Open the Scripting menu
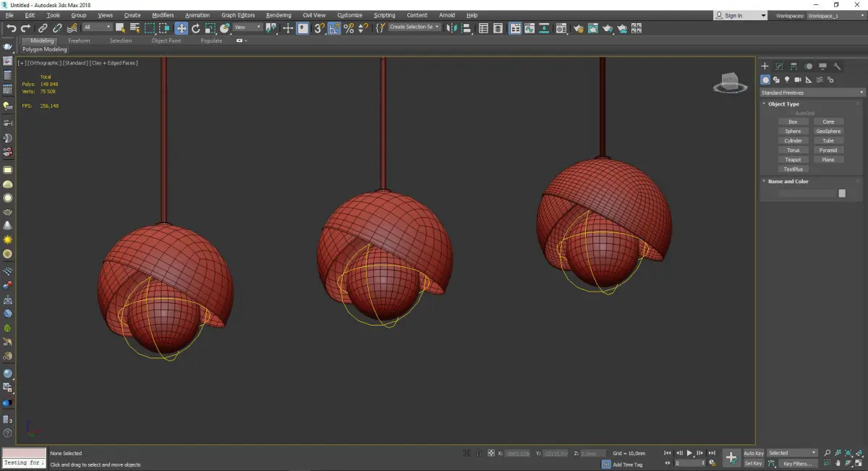The image size is (868, 471). tap(385, 15)
